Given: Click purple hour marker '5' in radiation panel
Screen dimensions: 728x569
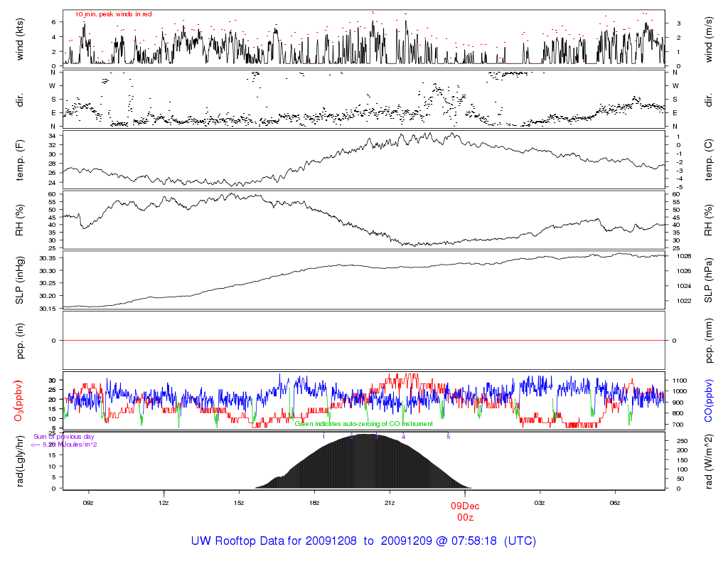Looking at the screenshot, I should pos(449,437).
